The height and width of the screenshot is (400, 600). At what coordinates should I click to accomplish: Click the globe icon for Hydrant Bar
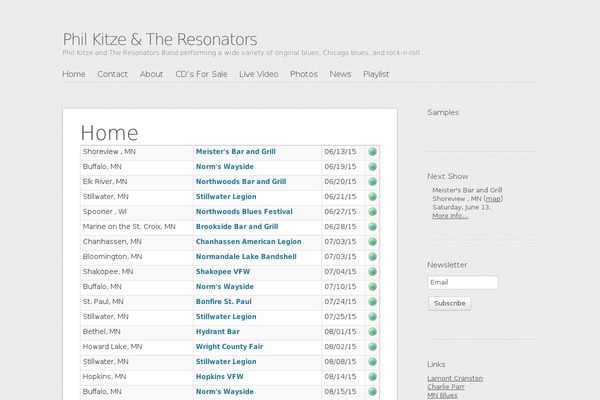pyautogui.click(x=372, y=332)
